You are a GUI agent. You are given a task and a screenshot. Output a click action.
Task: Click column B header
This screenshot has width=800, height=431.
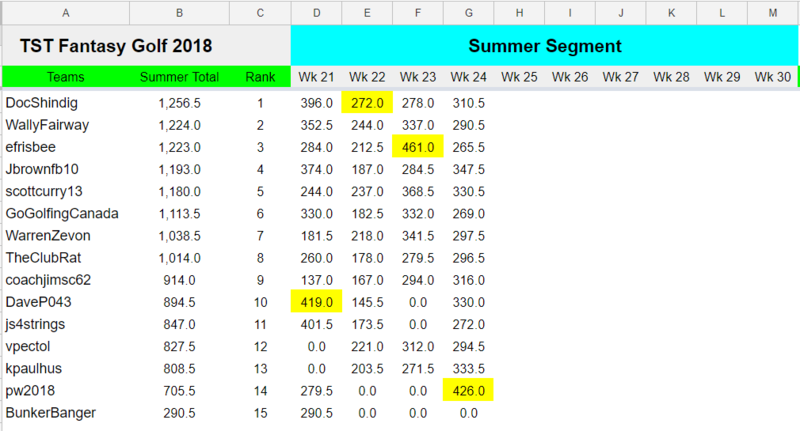tap(179, 13)
